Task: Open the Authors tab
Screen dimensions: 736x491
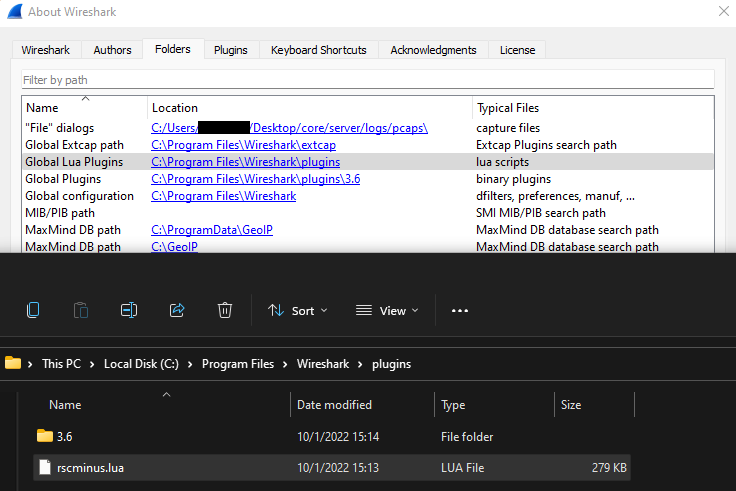Action: point(112,50)
